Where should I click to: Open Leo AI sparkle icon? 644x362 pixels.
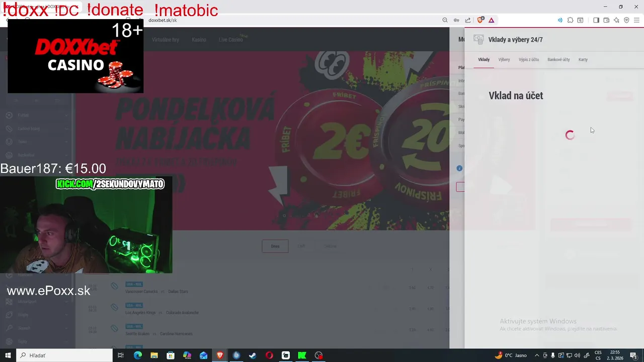click(x=616, y=20)
